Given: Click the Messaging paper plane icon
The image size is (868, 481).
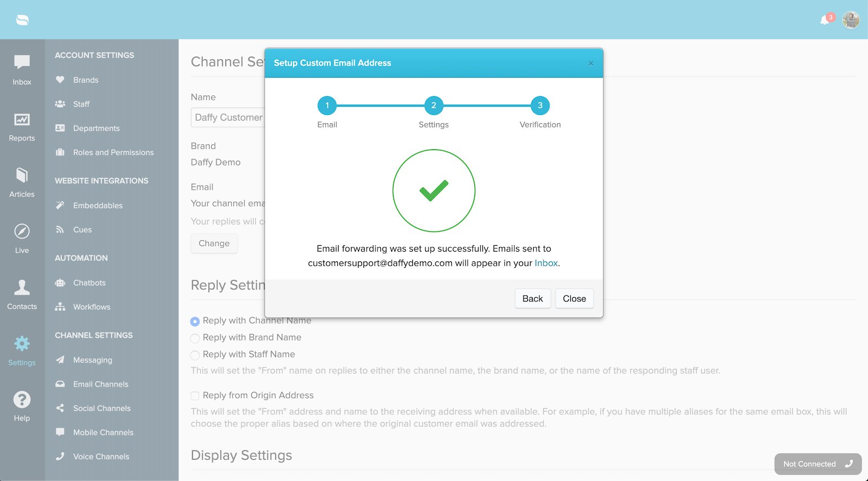Looking at the screenshot, I should pos(60,360).
